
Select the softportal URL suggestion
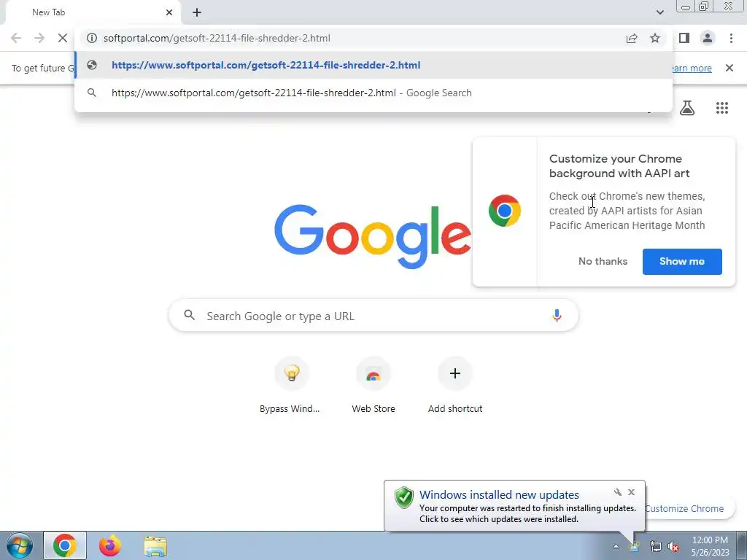[373, 65]
